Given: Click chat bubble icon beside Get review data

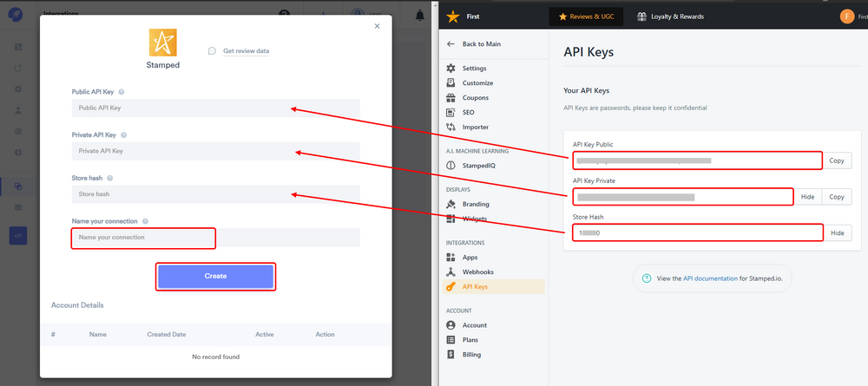Looking at the screenshot, I should 212,51.
